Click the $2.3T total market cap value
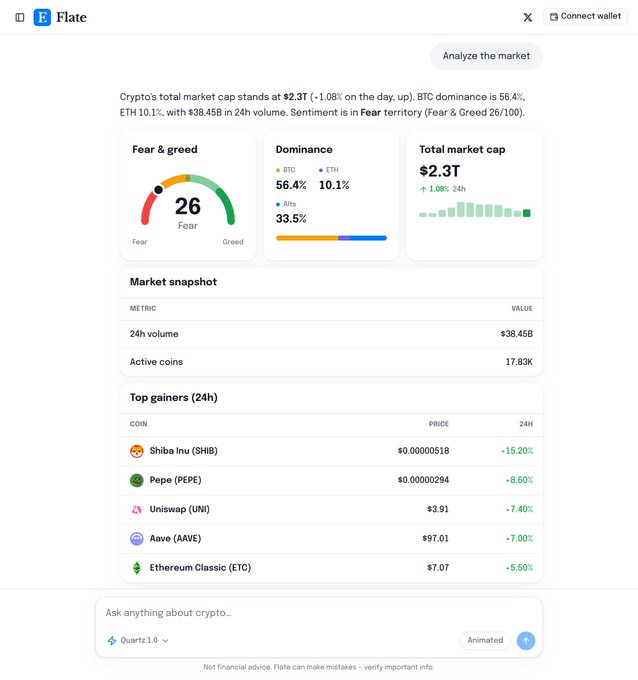This screenshot has width=638, height=680. pos(439,171)
